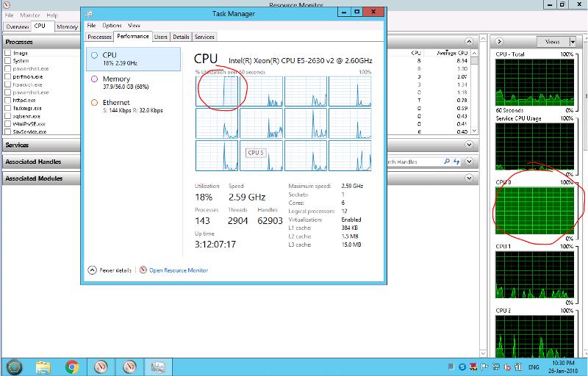Click the Open Resource Monitor link
The height and width of the screenshot is (376, 588).
(x=179, y=270)
